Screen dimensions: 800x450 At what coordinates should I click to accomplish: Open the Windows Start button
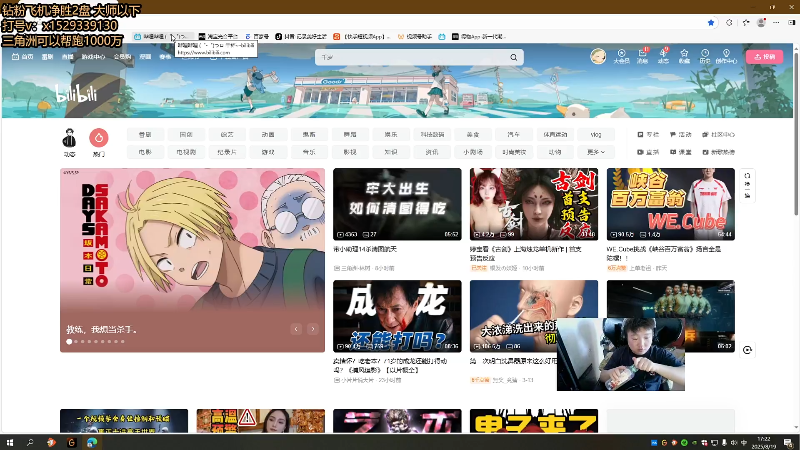click(9, 442)
